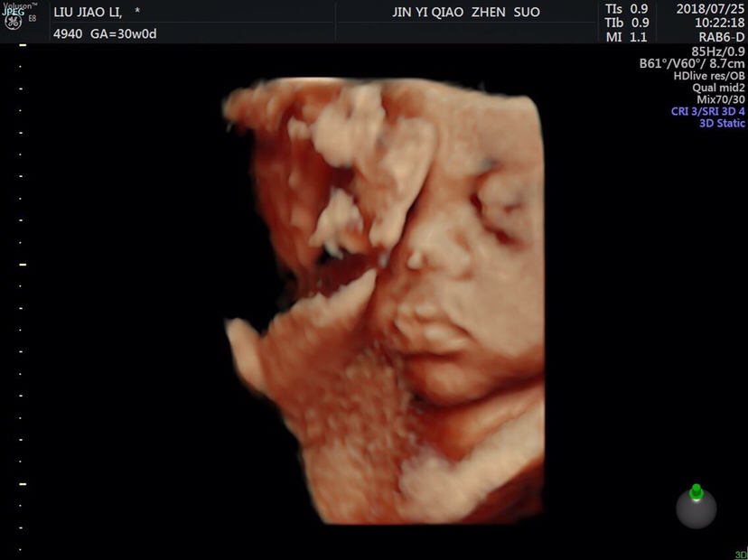This screenshot has height=560, width=748.
Task: Select the patient name LIU JIAO LI
Action: (89, 11)
